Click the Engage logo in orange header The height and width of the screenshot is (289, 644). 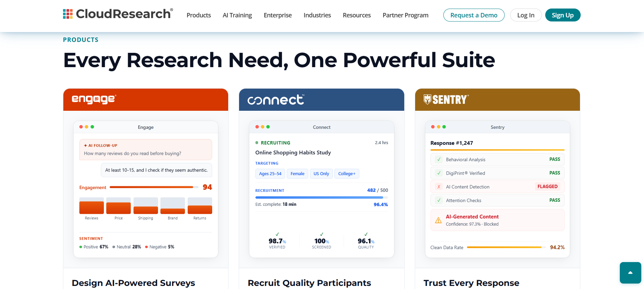94,99
